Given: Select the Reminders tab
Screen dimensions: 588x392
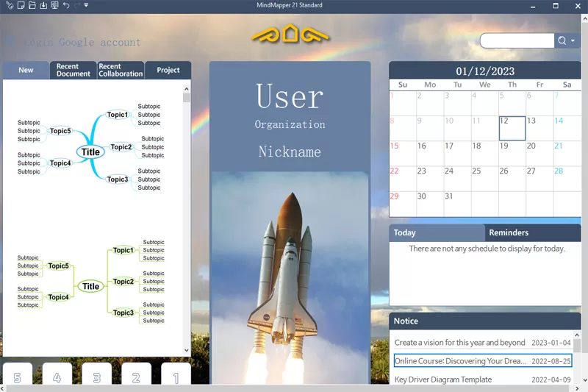Looking at the screenshot, I should coord(532,232).
